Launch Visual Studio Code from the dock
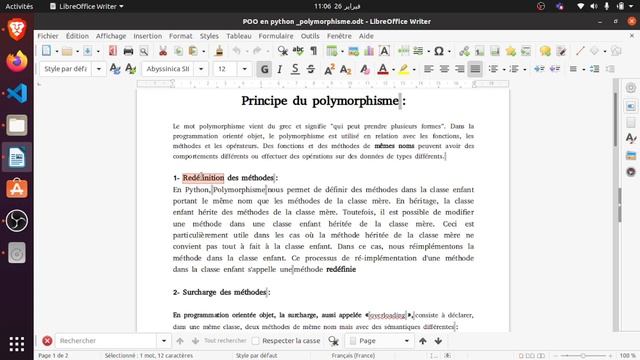 (x=17, y=93)
